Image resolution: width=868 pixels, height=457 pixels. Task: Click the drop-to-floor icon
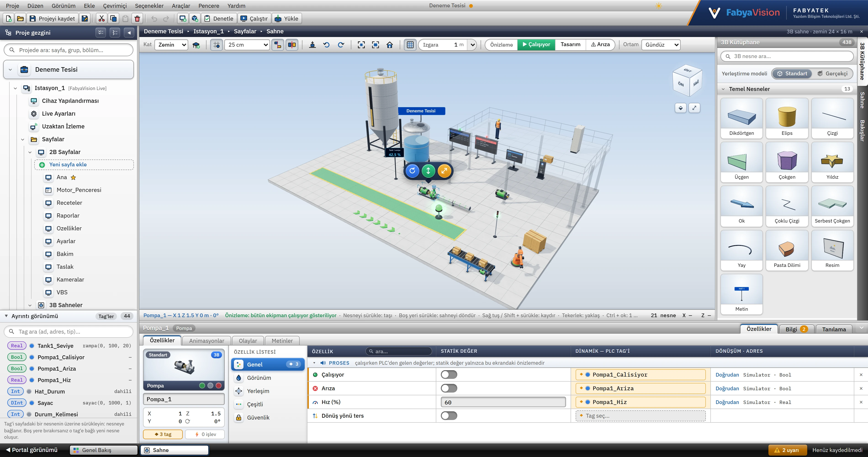[x=312, y=45]
